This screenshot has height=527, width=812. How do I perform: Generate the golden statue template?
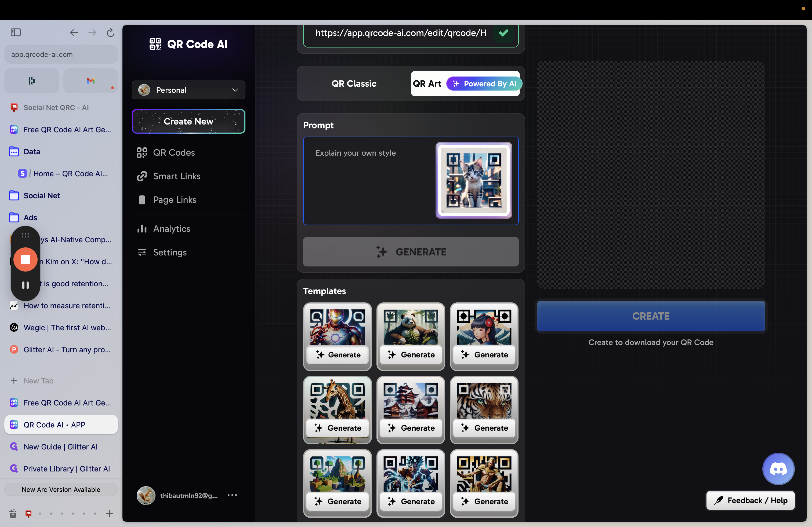coord(484,501)
